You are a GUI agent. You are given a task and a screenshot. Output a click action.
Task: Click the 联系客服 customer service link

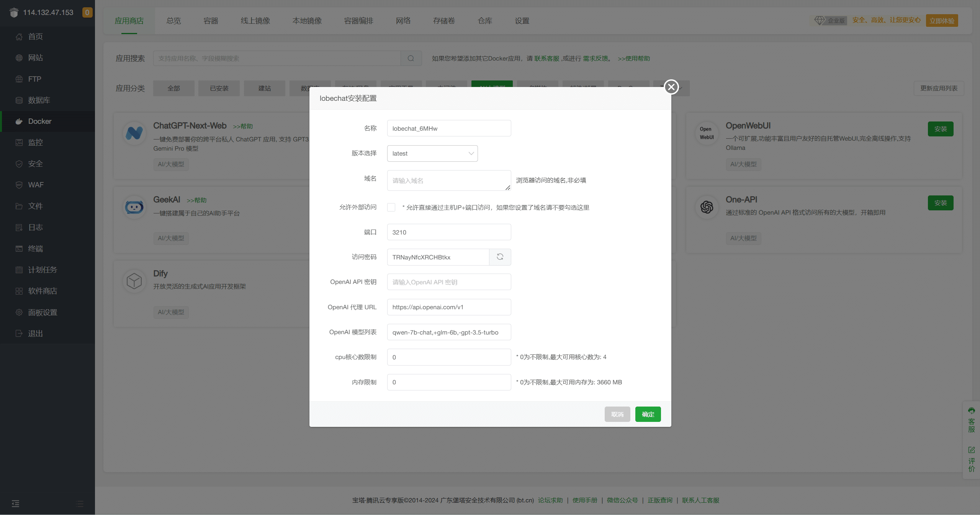coord(546,58)
